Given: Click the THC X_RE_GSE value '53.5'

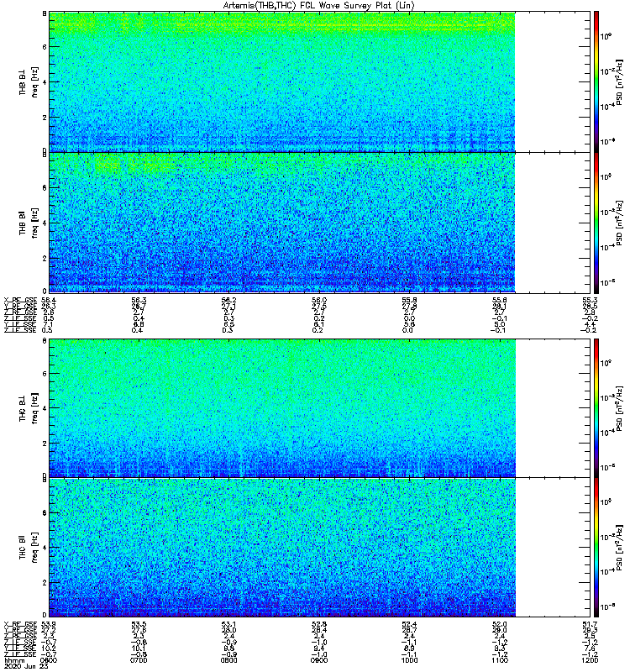Looking at the screenshot, I should coord(139,624).
